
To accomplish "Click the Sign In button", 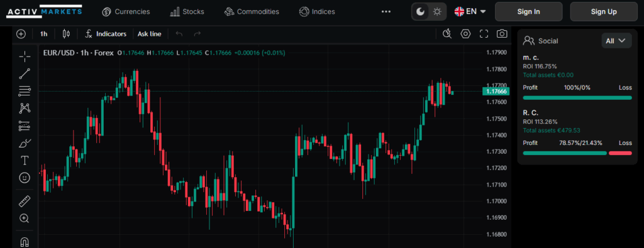I will (528, 11).
